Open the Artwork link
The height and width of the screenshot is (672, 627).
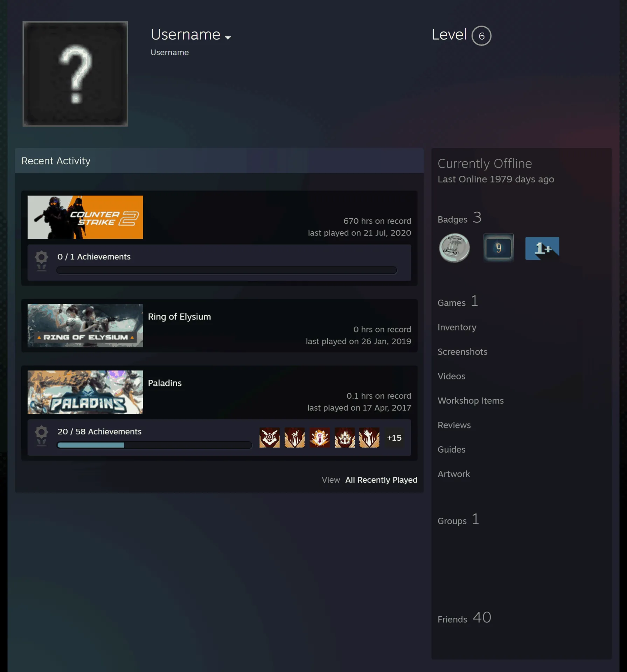pyautogui.click(x=454, y=474)
